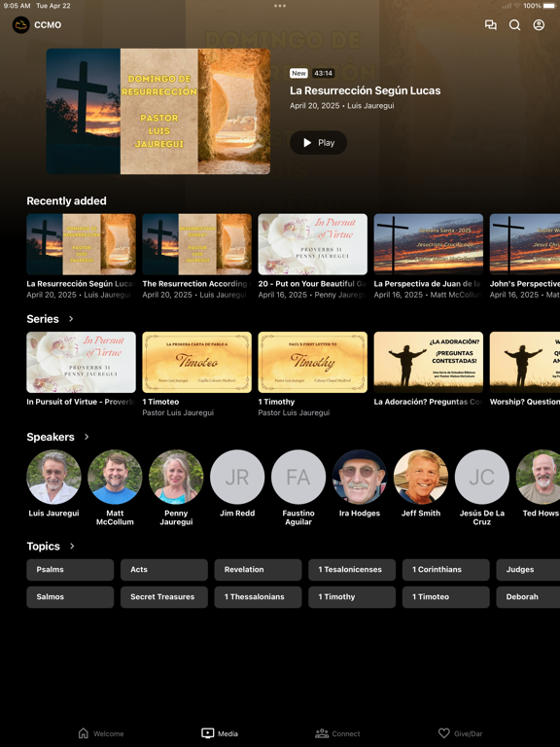This screenshot has height=747, width=560.
Task: Select speaker Penny Jauregui avatar
Action: click(176, 477)
